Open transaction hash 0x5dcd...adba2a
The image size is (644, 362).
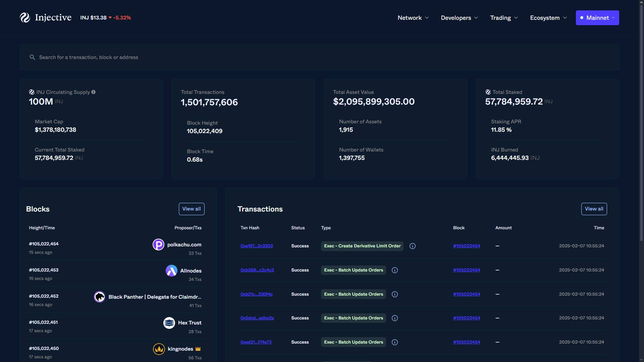tap(257, 318)
